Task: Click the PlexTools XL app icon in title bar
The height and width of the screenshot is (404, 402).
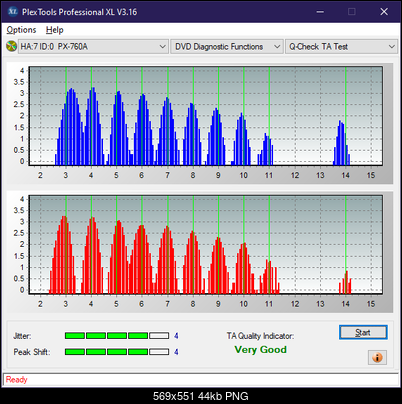Action: tap(12, 12)
